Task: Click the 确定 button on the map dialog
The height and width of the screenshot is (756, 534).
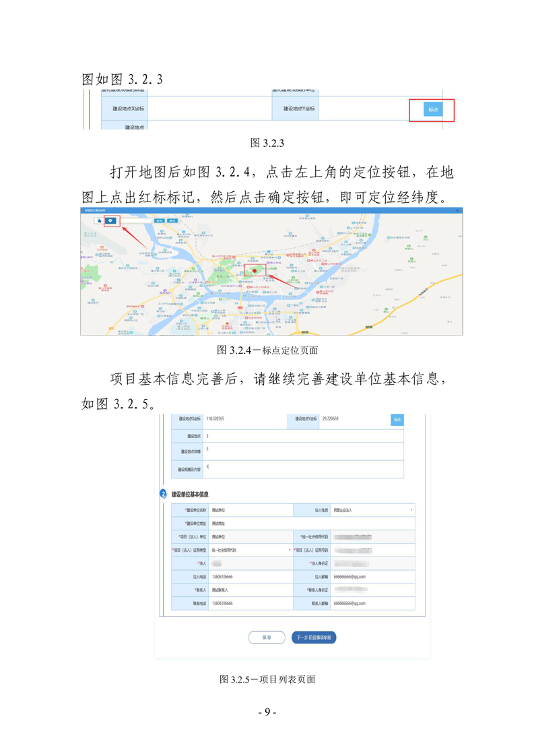Action: (x=172, y=220)
